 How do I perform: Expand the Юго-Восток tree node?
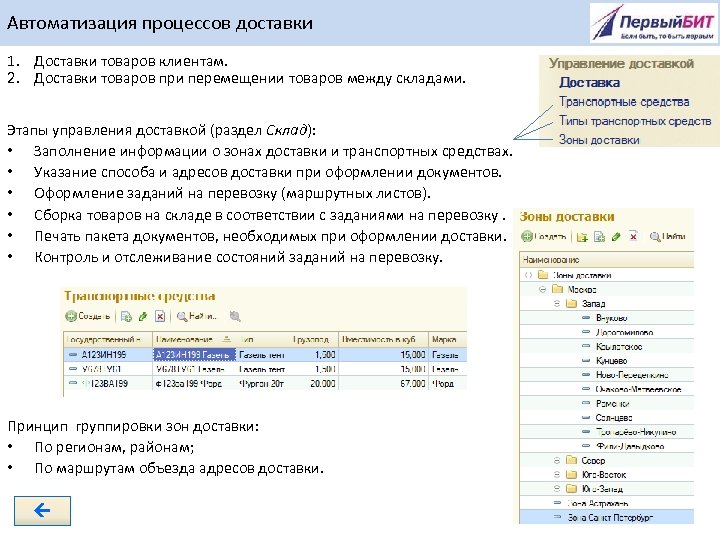tap(557, 474)
